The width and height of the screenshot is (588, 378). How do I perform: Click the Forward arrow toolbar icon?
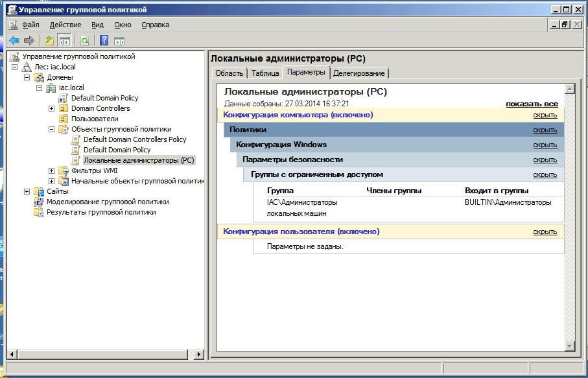point(29,41)
